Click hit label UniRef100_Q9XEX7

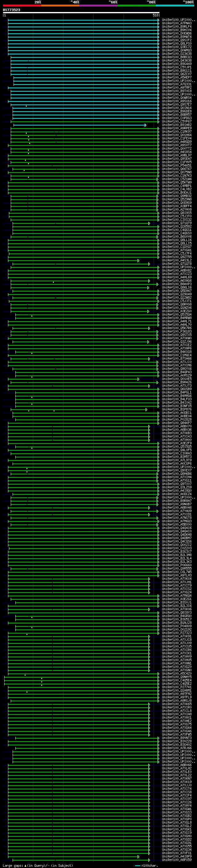click(x=176, y=471)
